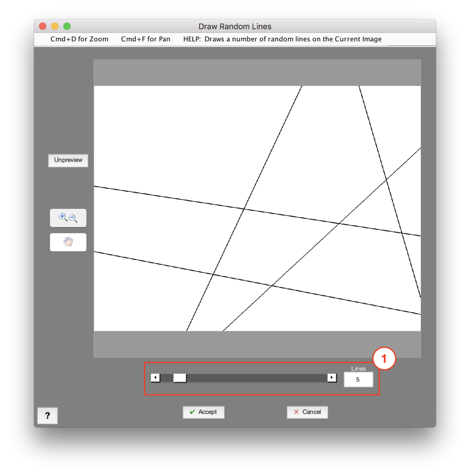Image resolution: width=470 pixels, height=476 pixels.
Task: Select the Zoom Out magnifier icon
Action: 72,218
